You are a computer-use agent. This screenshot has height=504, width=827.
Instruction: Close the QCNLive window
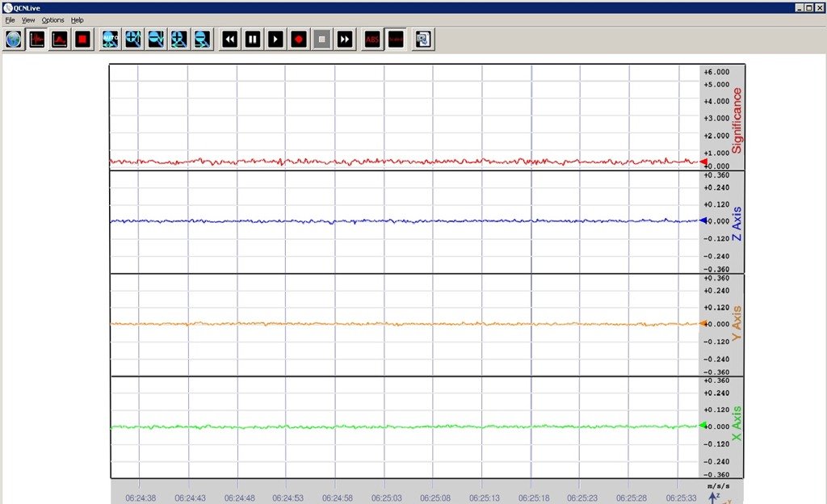tap(819, 7)
